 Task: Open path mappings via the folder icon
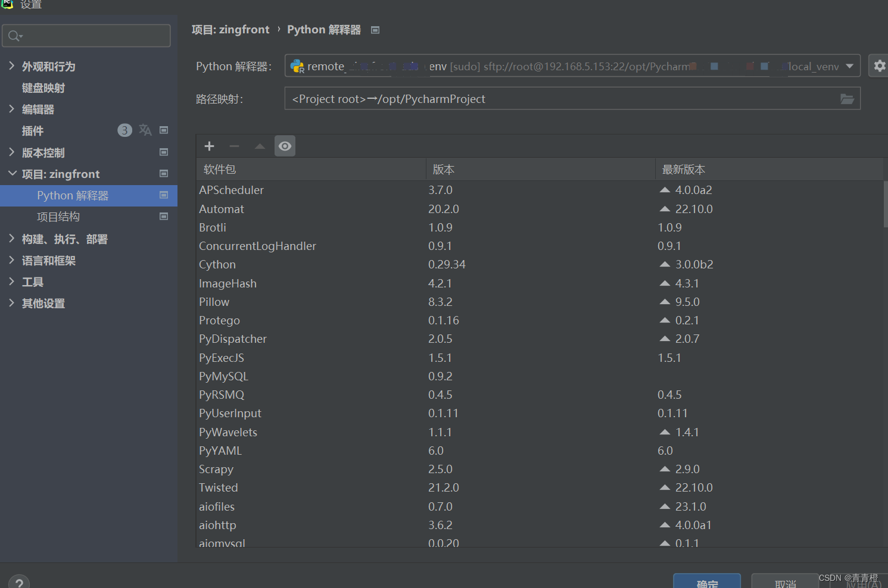click(847, 99)
